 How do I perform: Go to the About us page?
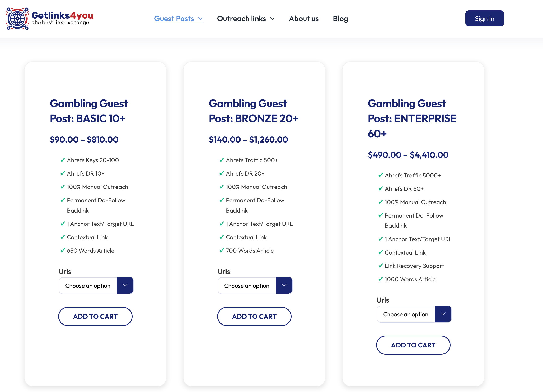point(304,19)
